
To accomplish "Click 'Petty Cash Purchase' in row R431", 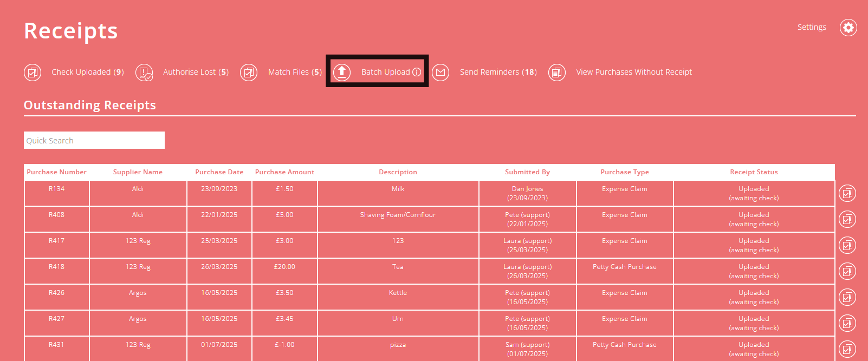I will tap(625, 345).
